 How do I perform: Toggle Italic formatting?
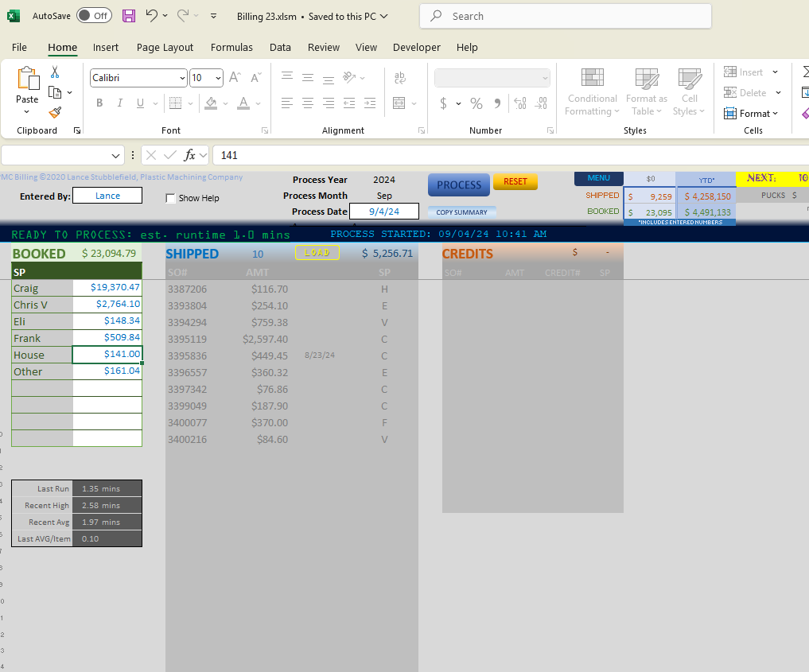(120, 103)
